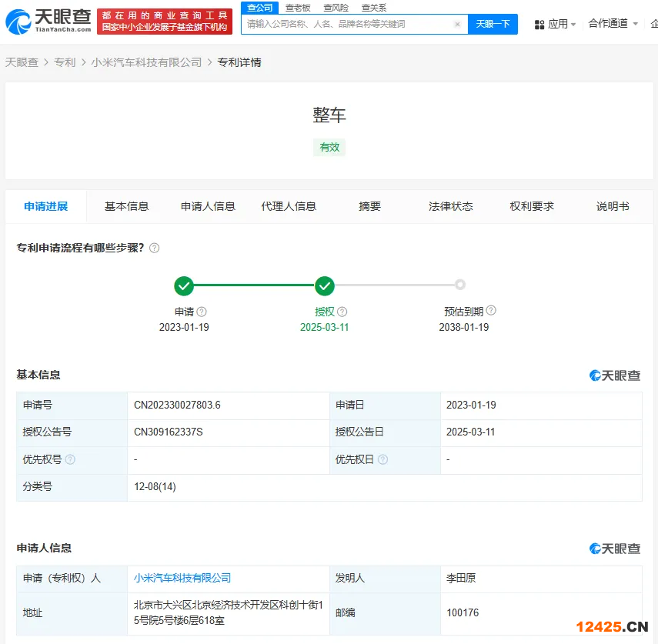Screen dimensions: 658x644
Task: Click help icon beside 优先权号
Action: pos(70,459)
